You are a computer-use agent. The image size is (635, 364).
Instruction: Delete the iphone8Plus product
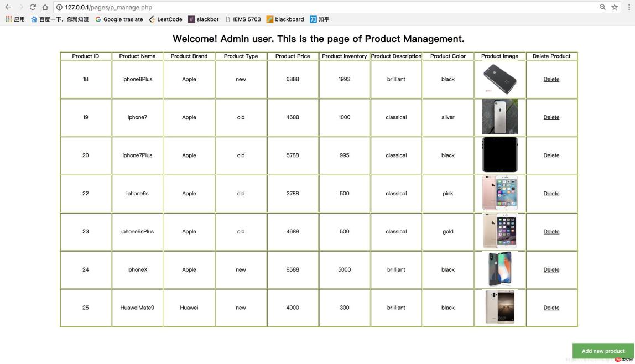tap(551, 79)
